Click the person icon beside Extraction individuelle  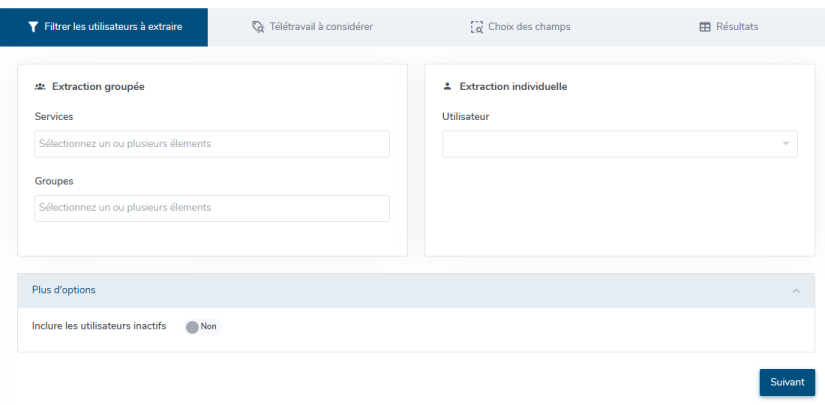[x=448, y=87]
